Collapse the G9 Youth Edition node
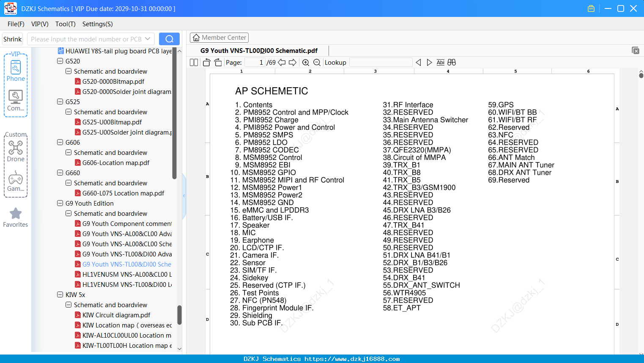Screen dimensions: 644x363 (60, 203)
